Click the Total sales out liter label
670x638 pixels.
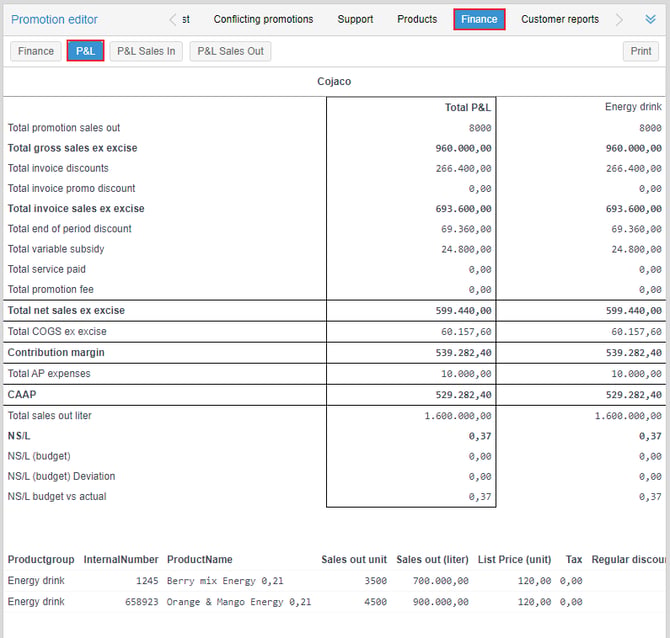pos(50,415)
